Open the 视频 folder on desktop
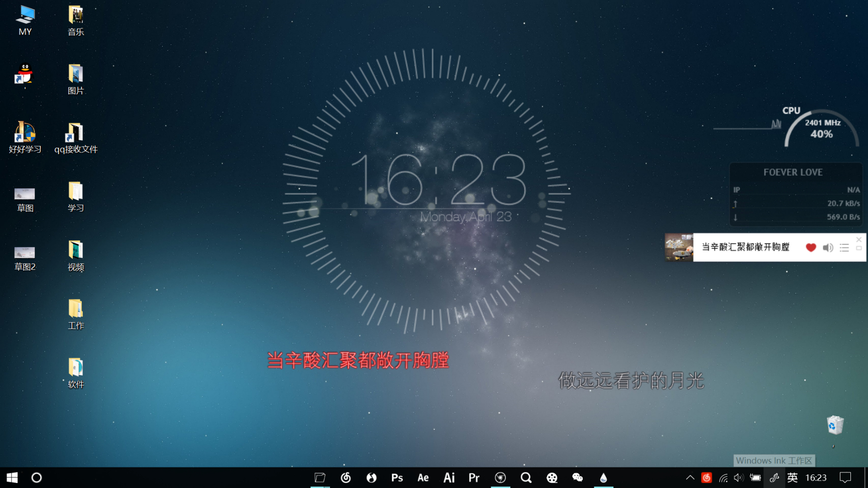This screenshot has height=488, width=868. (x=76, y=256)
